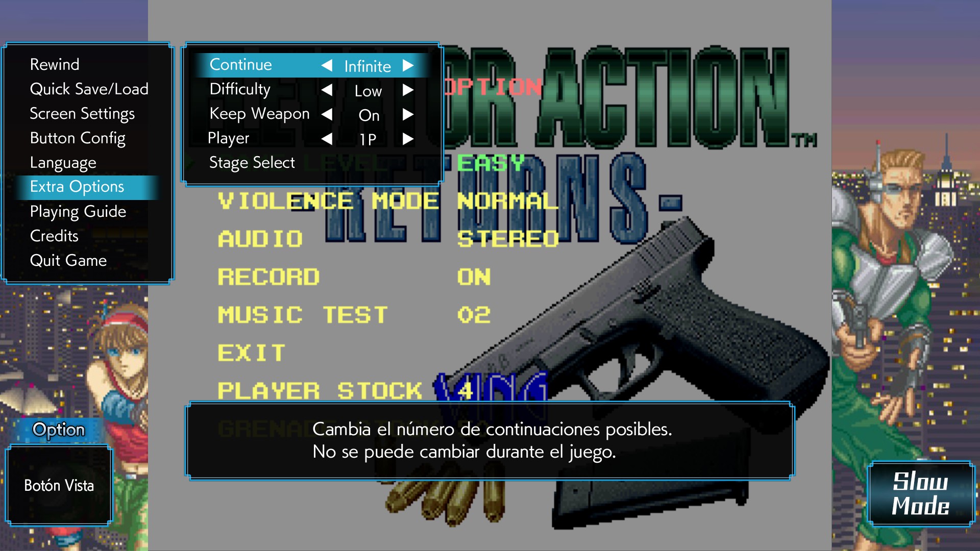Select Player 1P setting stepper
Viewport: 980px width, 551px height.
(367, 139)
